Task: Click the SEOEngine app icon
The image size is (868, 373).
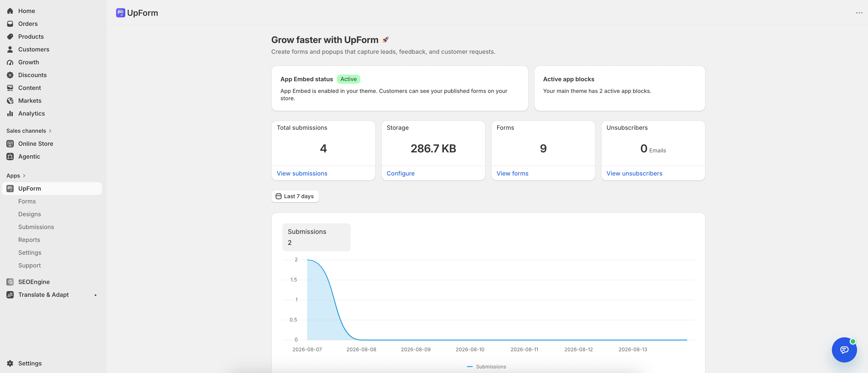Action: [x=10, y=282]
